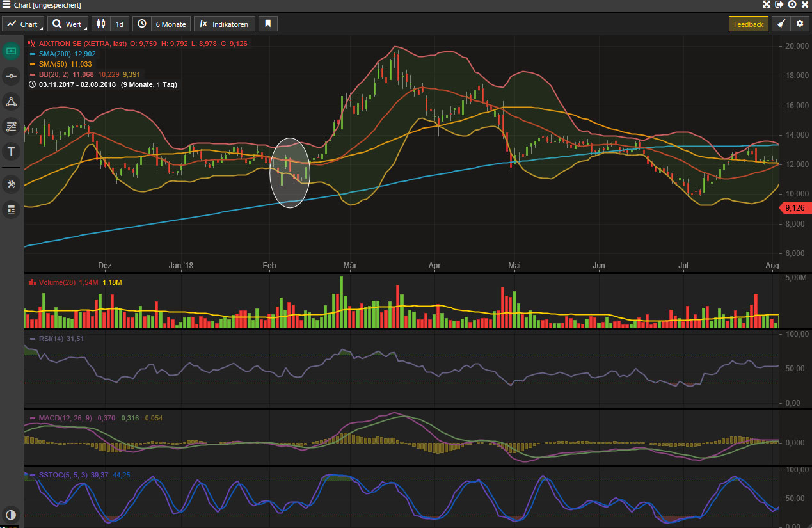812x528 pixels.
Task: Click the broom icon to clear drawings
Action: click(x=781, y=24)
